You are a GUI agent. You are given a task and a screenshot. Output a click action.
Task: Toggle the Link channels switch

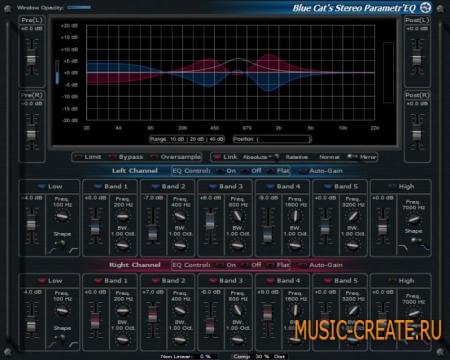[217, 157]
